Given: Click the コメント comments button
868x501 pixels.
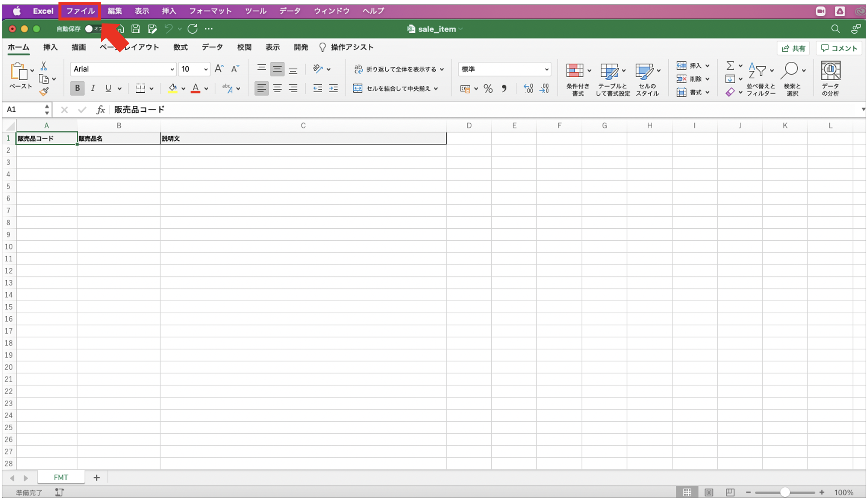Looking at the screenshot, I should tap(839, 48).
